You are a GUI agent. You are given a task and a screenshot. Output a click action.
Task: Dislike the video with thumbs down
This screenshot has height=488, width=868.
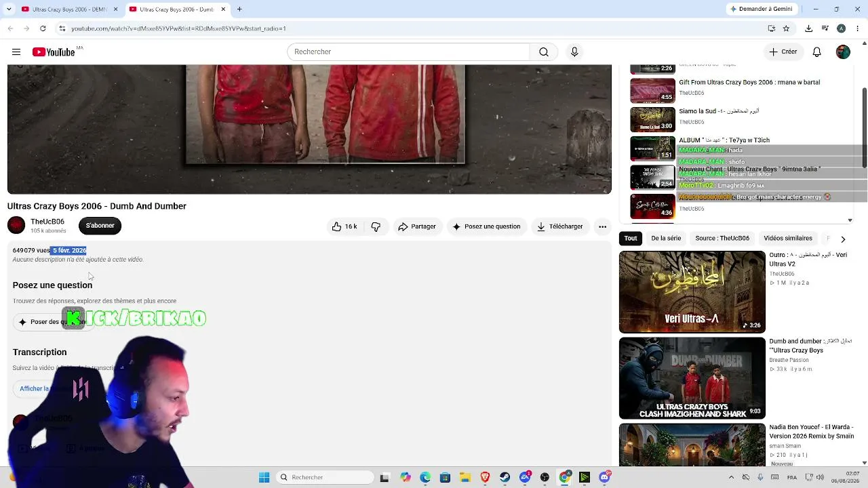(376, 226)
